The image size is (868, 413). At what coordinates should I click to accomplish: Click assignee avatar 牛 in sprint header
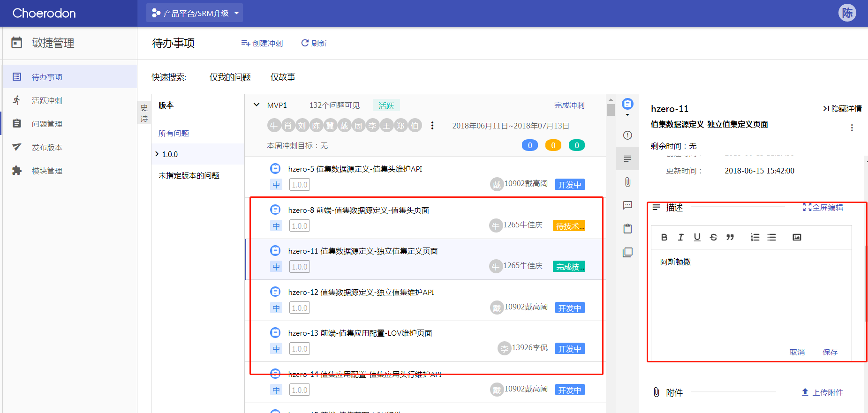[274, 126]
